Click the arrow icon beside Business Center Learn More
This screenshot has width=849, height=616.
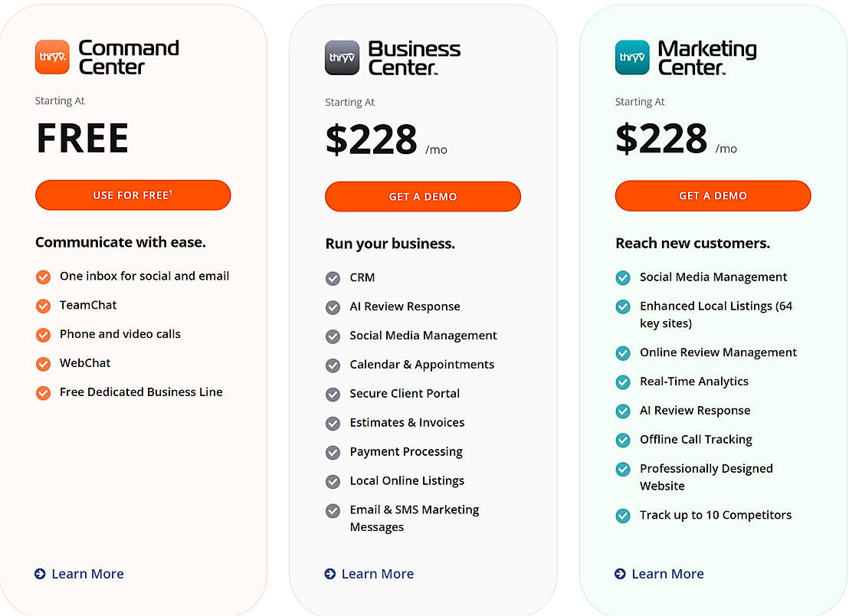pyautogui.click(x=330, y=574)
